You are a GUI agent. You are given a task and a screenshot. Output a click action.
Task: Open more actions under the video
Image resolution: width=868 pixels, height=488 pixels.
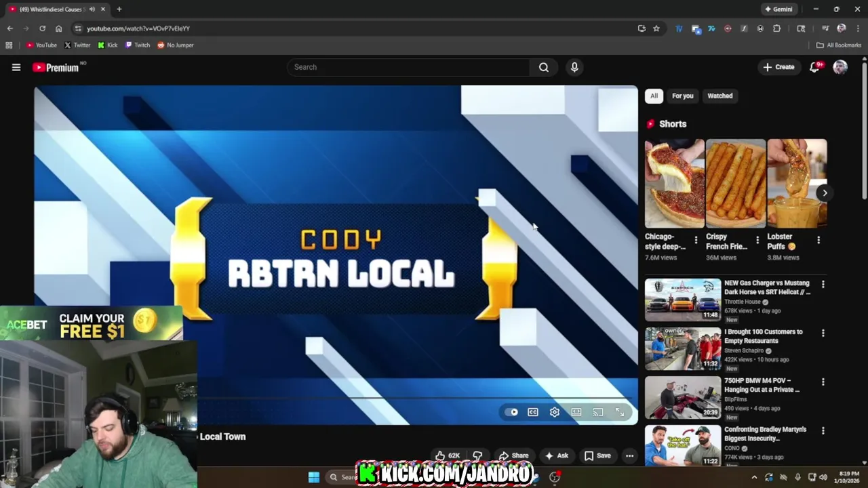point(629,455)
